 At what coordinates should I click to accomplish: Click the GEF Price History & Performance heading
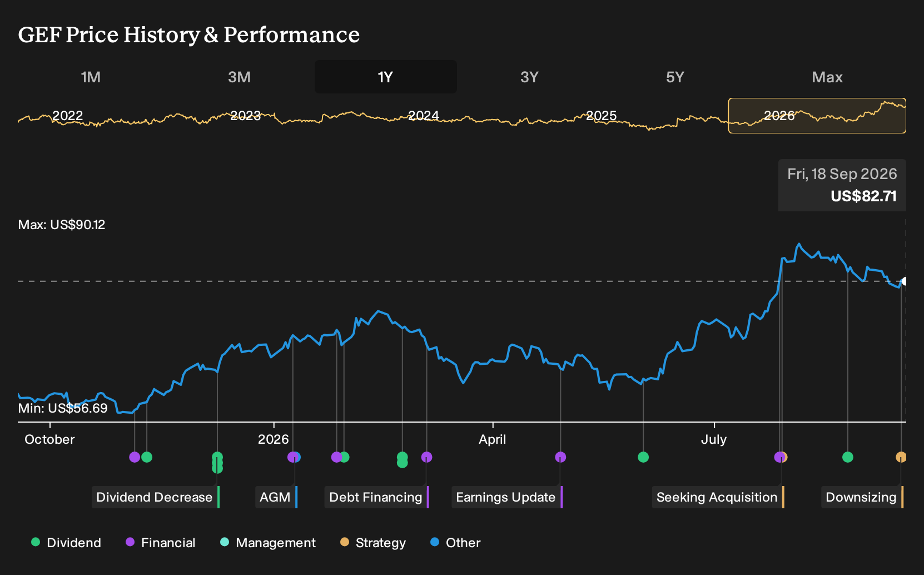(x=189, y=34)
